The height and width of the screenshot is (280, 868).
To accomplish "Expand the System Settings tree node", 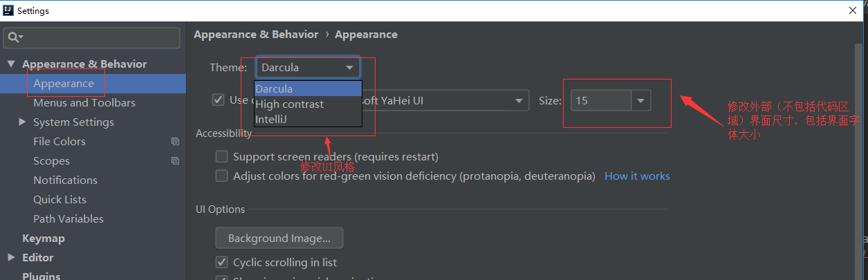I will point(22,122).
